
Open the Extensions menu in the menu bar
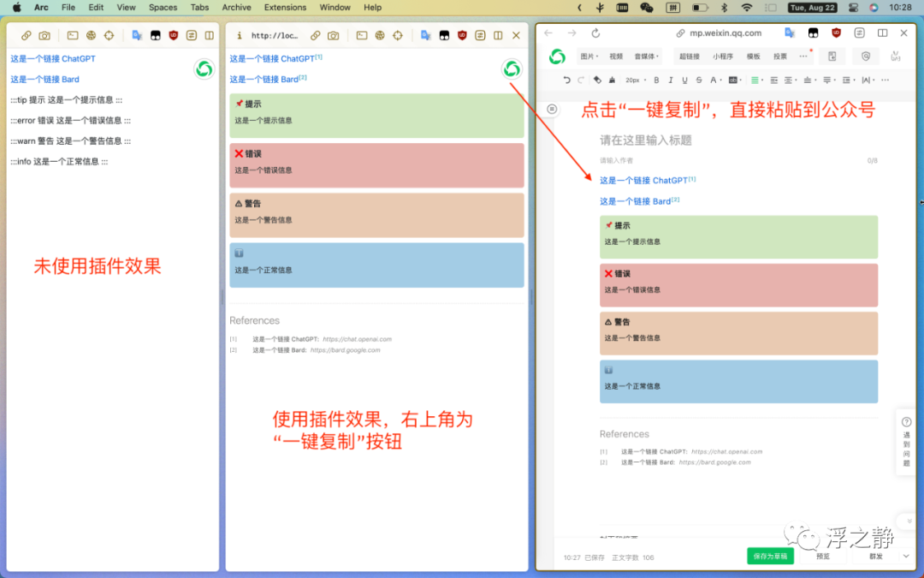285,8
